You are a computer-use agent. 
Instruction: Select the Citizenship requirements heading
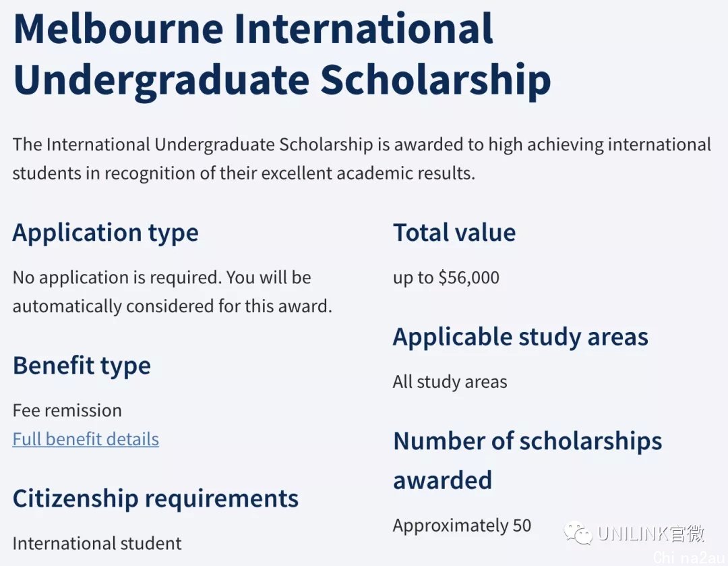(156, 499)
